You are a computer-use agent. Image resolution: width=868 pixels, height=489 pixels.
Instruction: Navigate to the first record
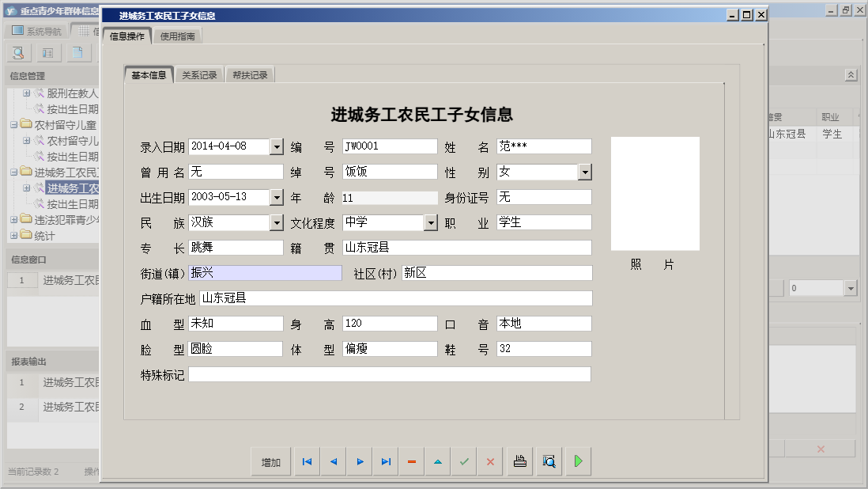(x=306, y=461)
